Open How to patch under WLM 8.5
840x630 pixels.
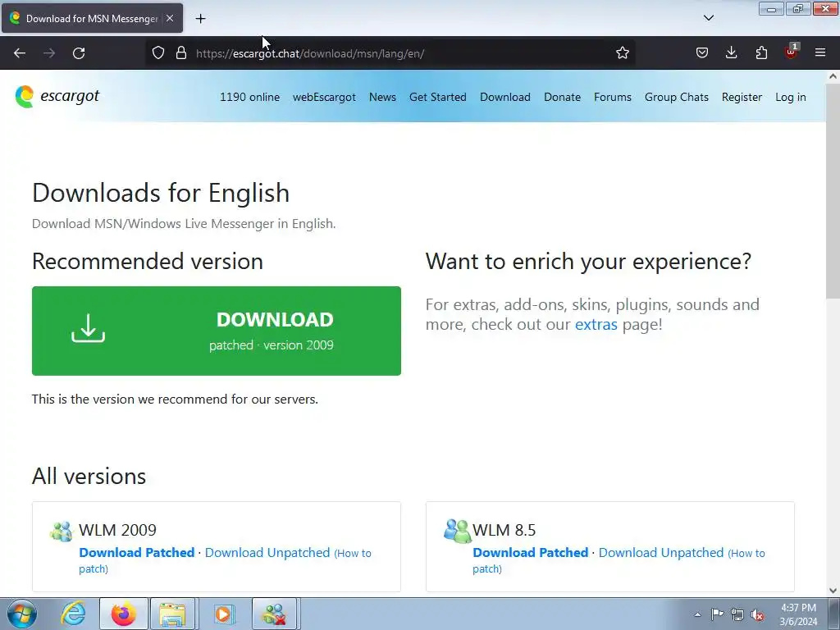tap(619, 560)
